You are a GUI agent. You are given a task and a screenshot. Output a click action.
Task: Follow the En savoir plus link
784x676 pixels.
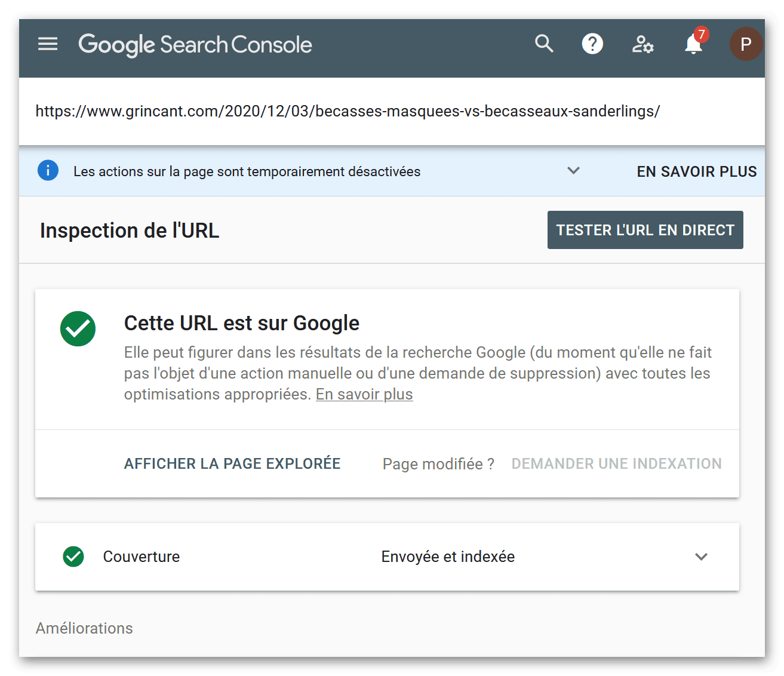pos(364,394)
